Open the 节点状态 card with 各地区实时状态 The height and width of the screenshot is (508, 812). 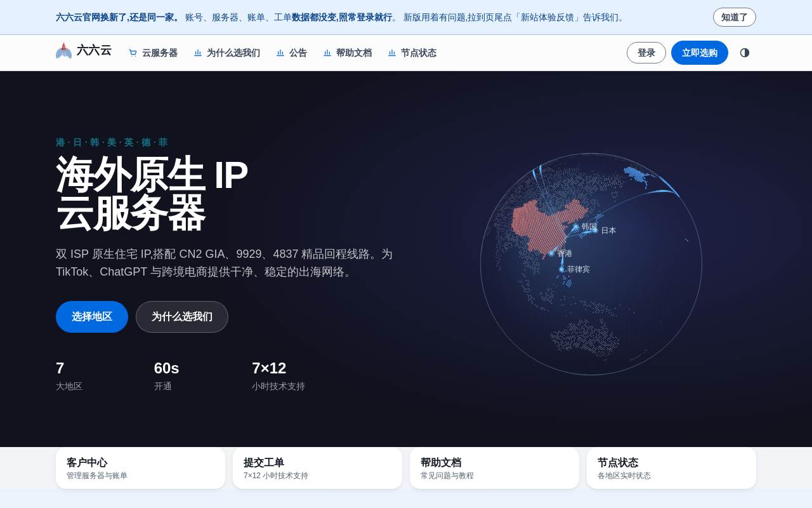(671, 468)
